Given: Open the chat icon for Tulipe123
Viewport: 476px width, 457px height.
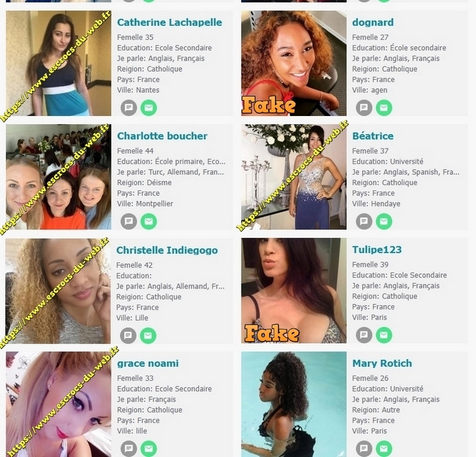Looking at the screenshot, I should point(364,335).
